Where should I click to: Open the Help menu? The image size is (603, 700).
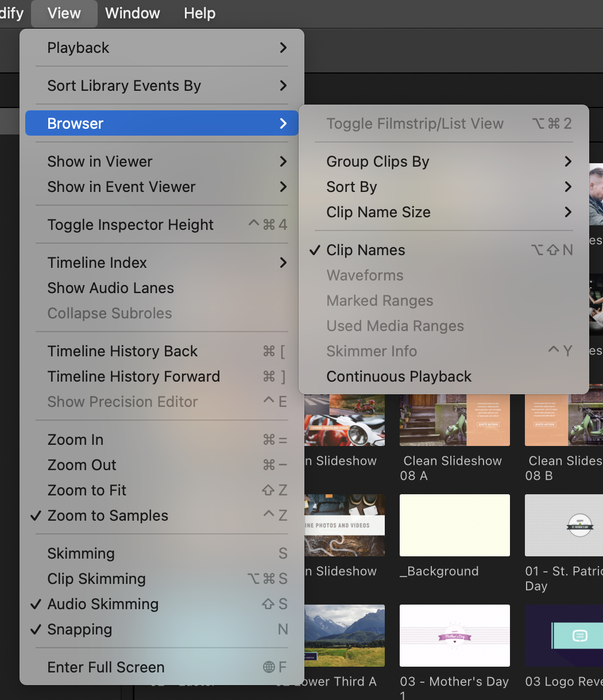tap(199, 13)
